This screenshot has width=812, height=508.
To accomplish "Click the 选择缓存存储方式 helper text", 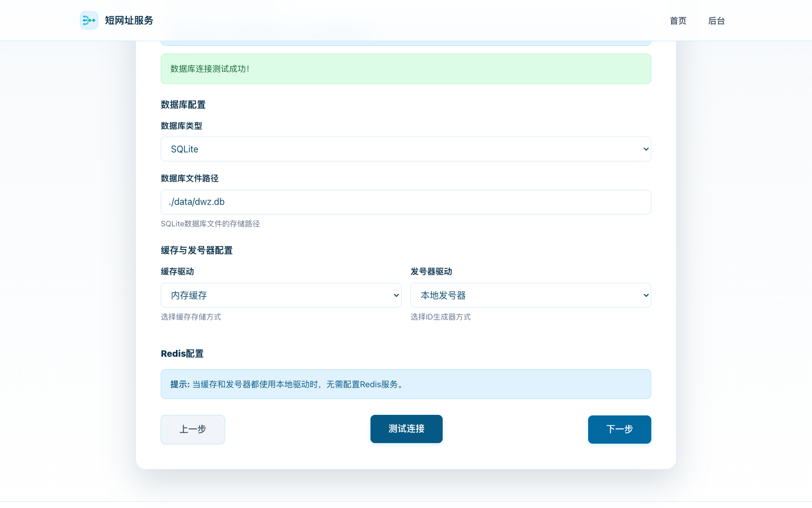I will coord(191,317).
